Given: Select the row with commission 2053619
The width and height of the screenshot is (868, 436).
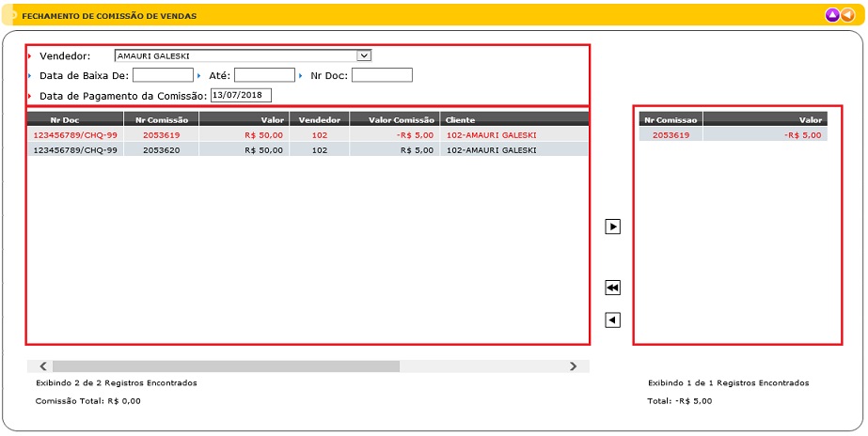Looking at the screenshot, I should [x=161, y=135].
